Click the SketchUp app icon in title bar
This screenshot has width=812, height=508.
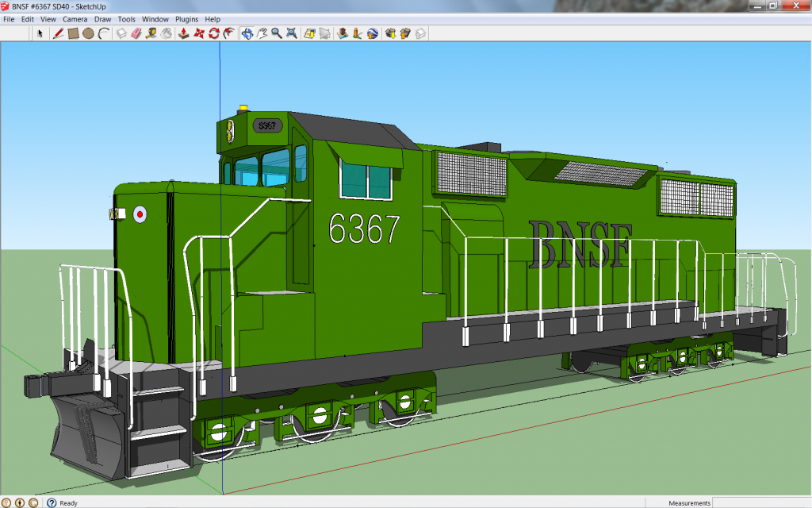pyautogui.click(x=6, y=6)
